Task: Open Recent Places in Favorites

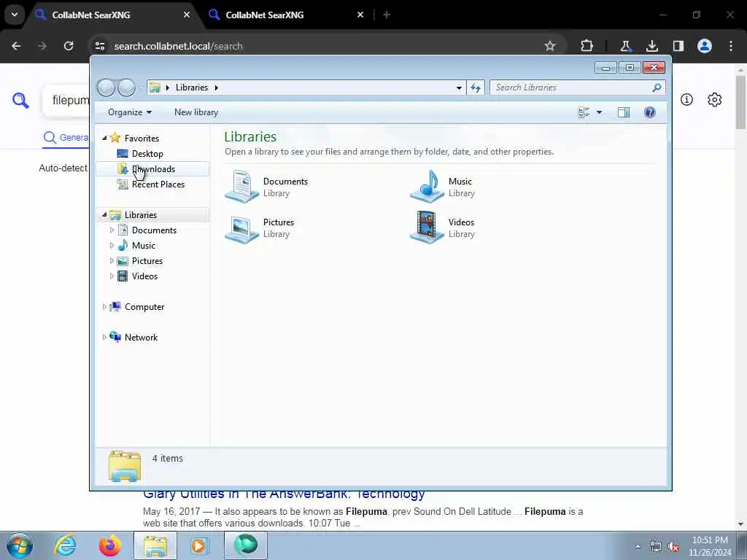Action: click(158, 184)
